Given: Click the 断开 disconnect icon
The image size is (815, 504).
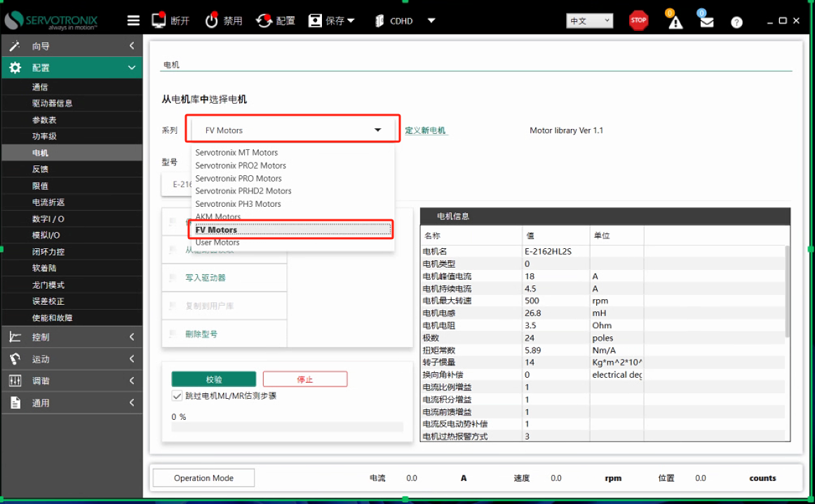Looking at the screenshot, I should [159, 21].
